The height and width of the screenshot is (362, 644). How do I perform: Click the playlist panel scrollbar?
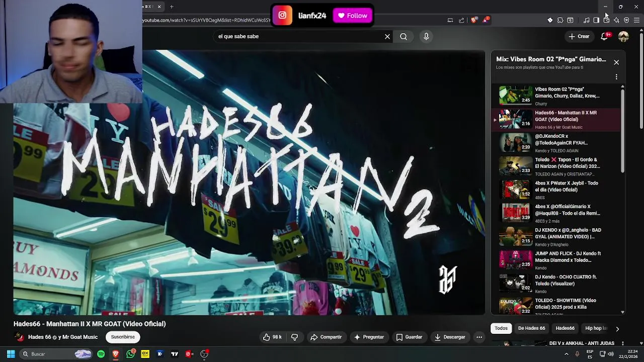[622, 132]
